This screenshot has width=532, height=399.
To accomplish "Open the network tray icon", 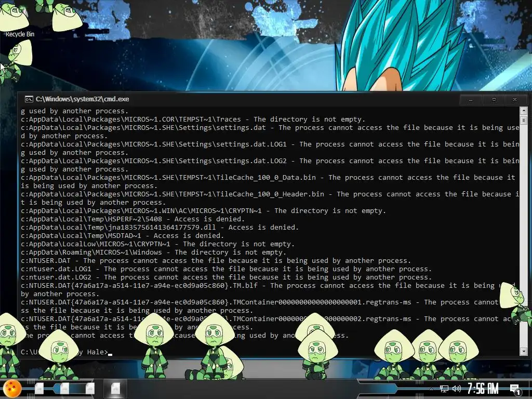I will (x=444, y=389).
